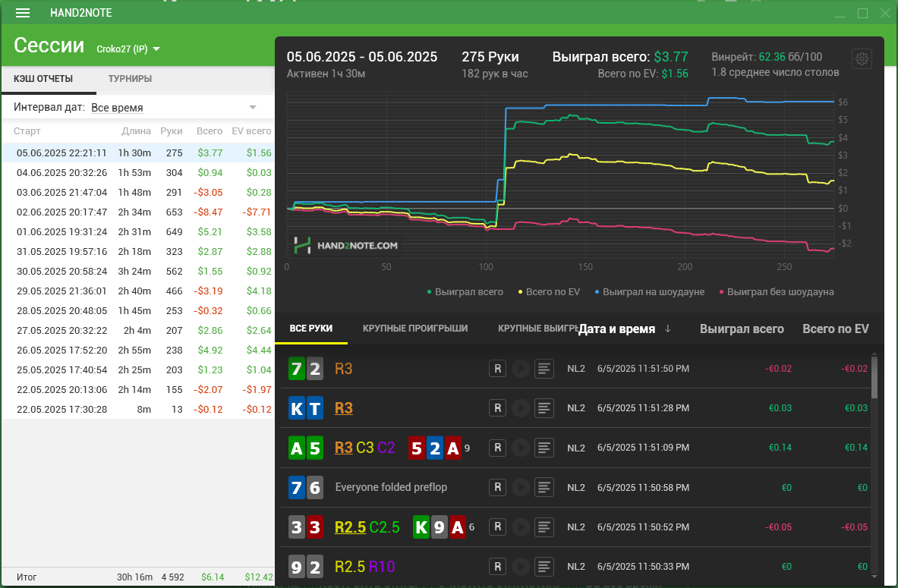Click the 5 2 A board cards
Image resolution: width=898 pixels, height=588 pixels.
click(x=435, y=448)
